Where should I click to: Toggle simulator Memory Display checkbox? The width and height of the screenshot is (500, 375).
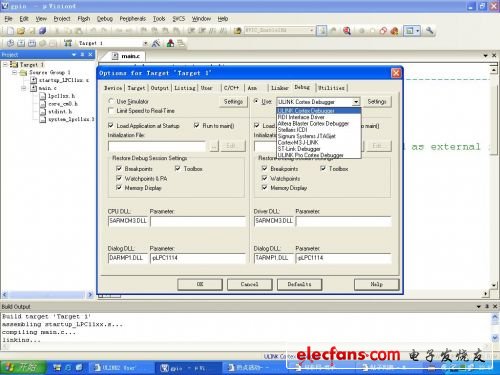tap(119, 188)
